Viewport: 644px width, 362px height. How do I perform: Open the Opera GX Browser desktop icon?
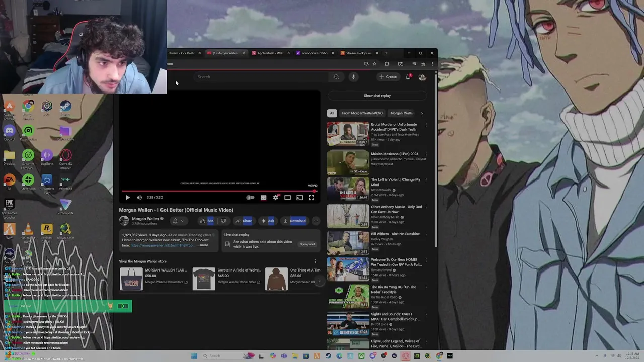click(x=65, y=158)
